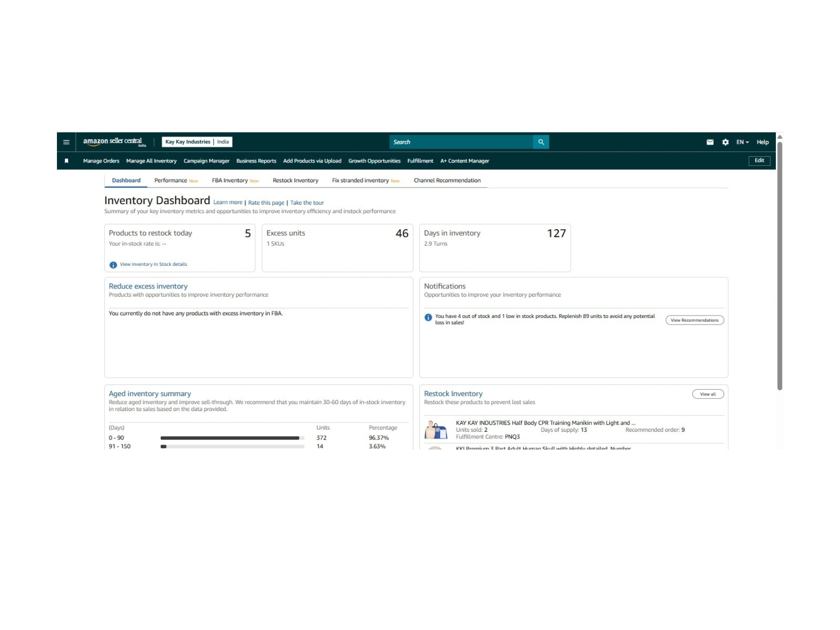Click info icon beside View Inventory In Stock details
Viewport: 840px width, 630px height.
pos(113,265)
